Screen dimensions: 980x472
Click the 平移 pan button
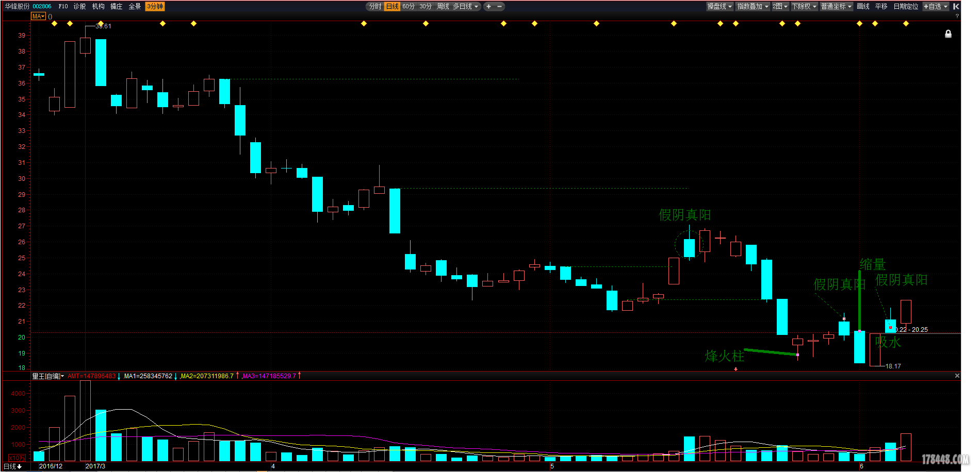(881, 6)
